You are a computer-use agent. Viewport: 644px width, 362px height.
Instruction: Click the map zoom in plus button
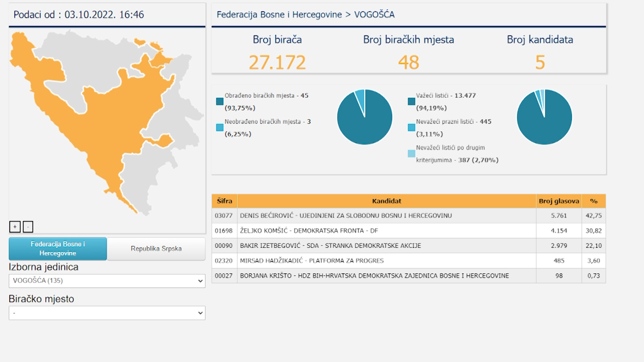click(15, 227)
